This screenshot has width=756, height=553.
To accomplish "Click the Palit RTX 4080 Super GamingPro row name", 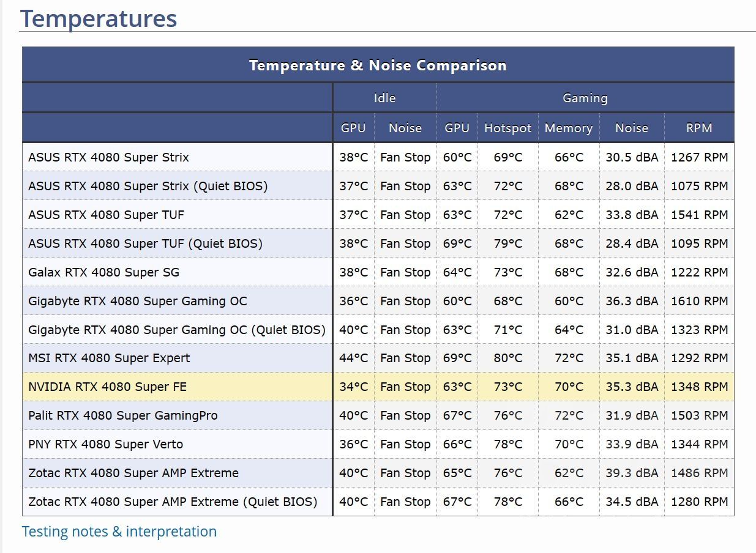I will (x=122, y=415).
